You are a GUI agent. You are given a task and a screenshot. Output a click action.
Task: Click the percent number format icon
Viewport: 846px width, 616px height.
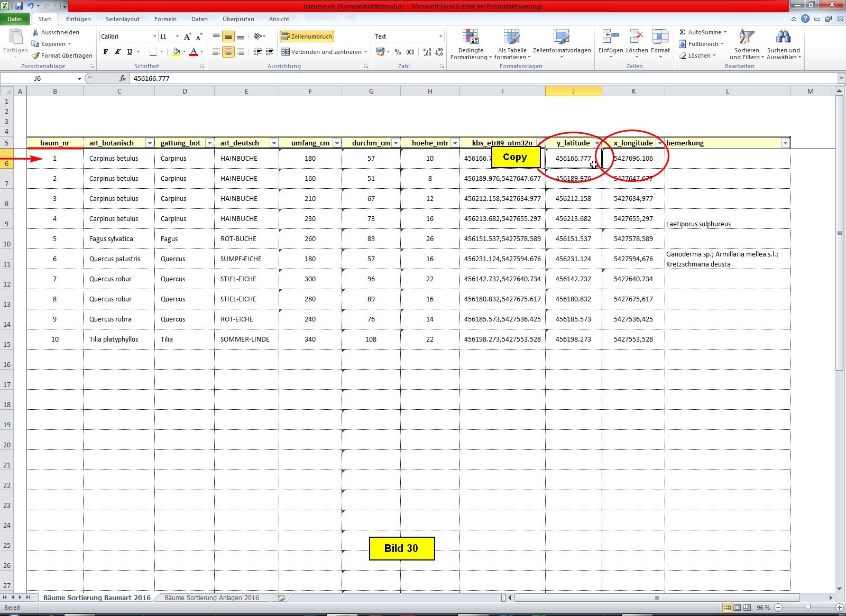(x=398, y=52)
